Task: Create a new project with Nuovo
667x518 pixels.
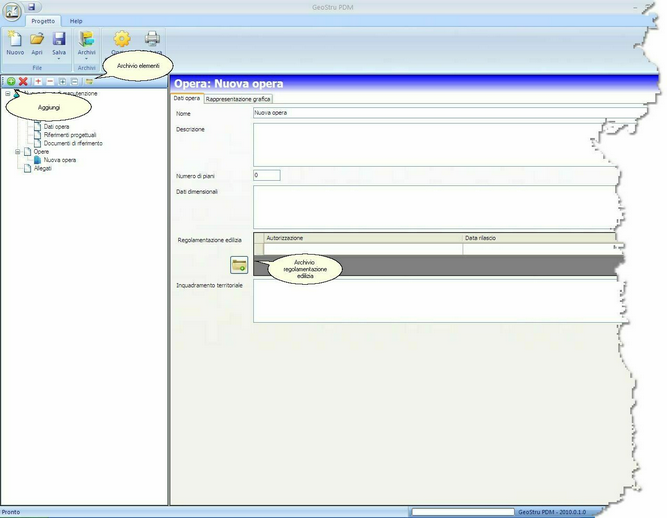Action: click(15, 43)
